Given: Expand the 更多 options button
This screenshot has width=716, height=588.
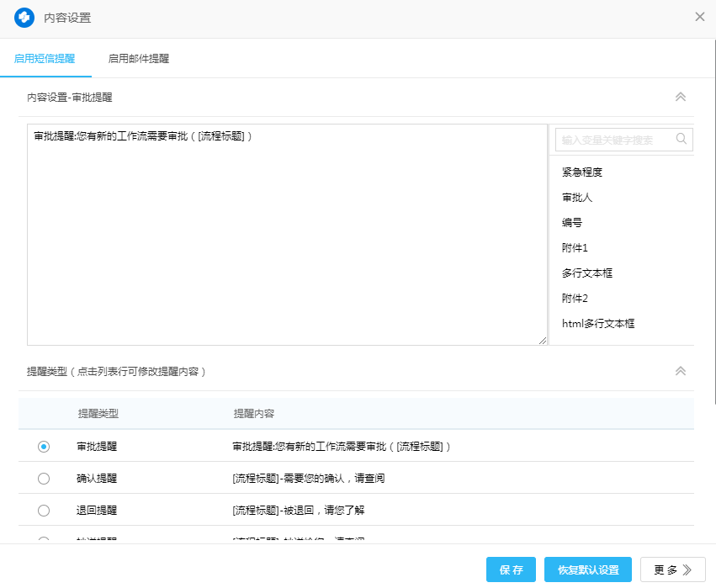Looking at the screenshot, I should (x=672, y=569).
